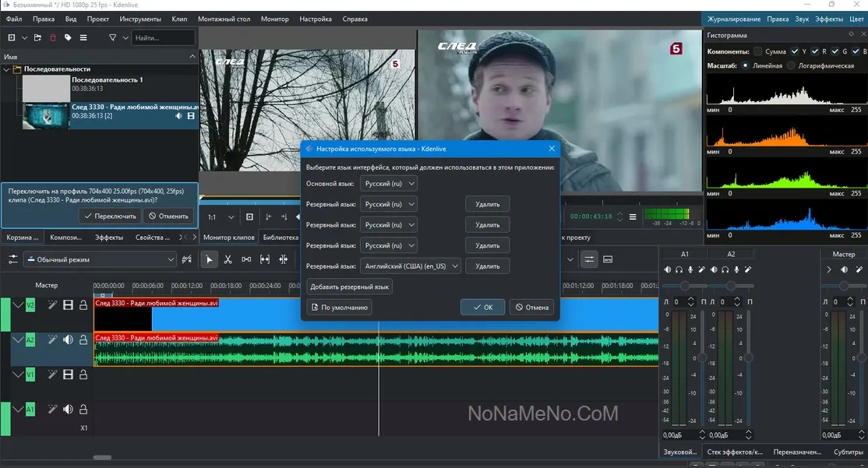Click the Добавить резервный язык button

tap(349, 287)
